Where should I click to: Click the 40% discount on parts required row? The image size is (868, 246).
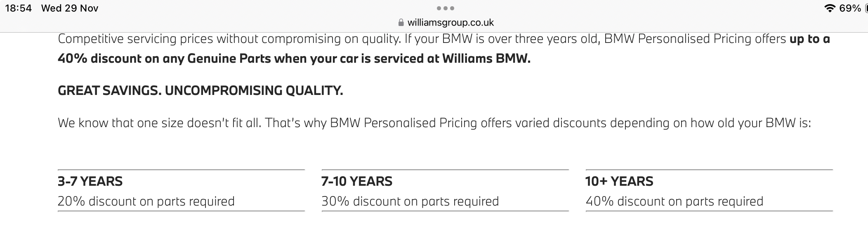pyautogui.click(x=675, y=201)
